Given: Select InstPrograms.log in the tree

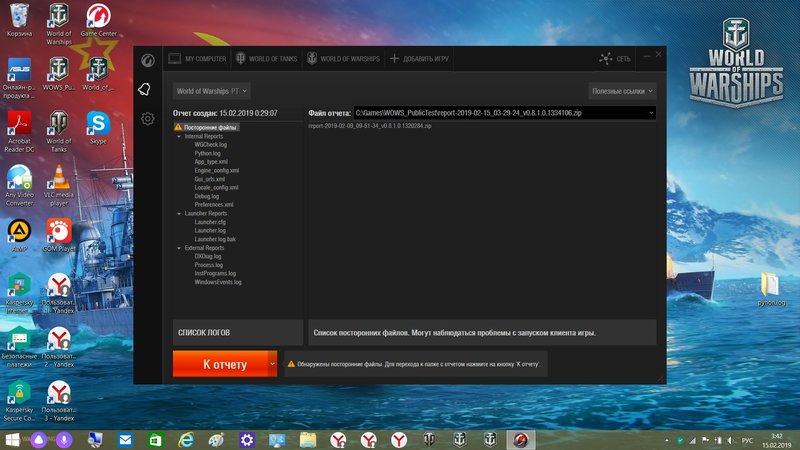Looking at the screenshot, I should coord(215,273).
